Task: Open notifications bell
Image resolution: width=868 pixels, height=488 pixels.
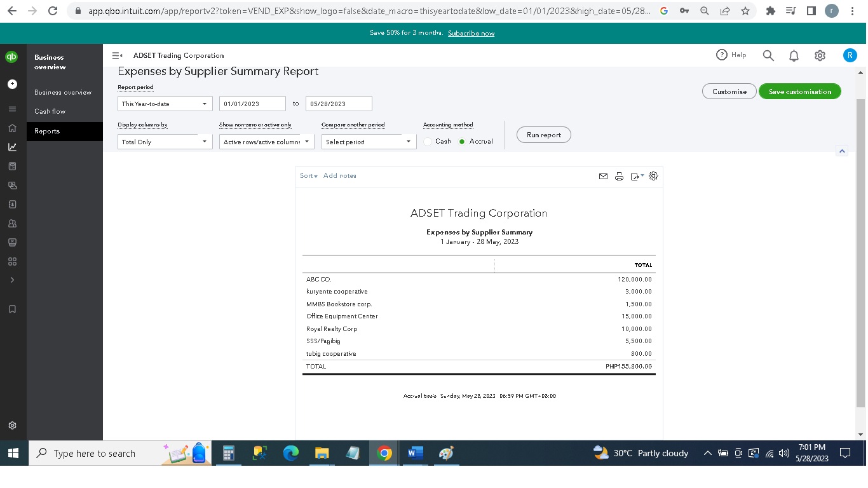Action: 794,55
